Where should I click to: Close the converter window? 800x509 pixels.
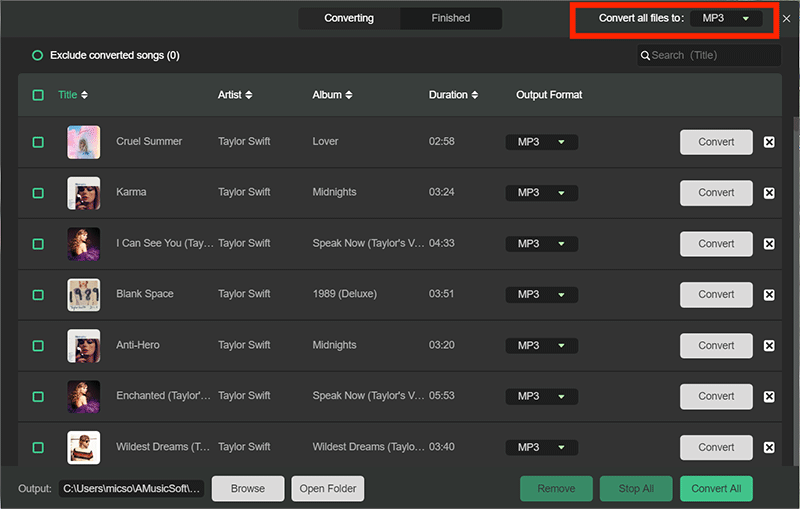pyautogui.click(x=787, y=18)
